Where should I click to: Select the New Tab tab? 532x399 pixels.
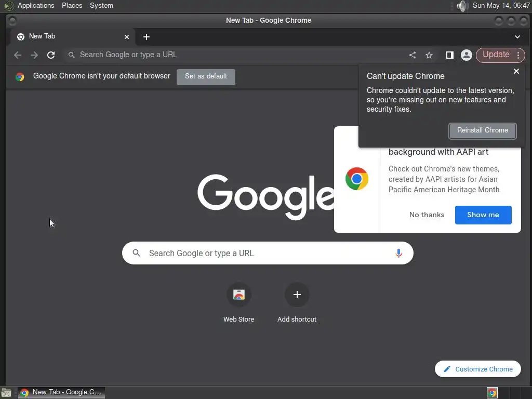tap(73, 37)
